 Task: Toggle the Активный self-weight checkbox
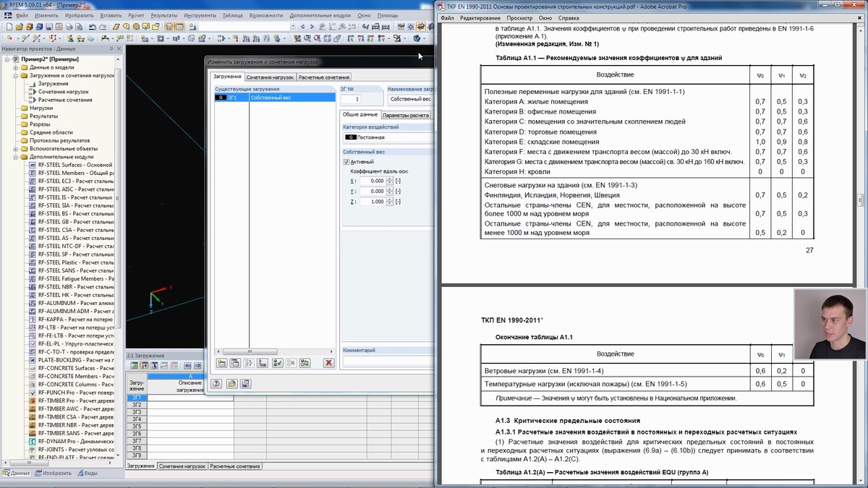pyautogui.click(x=346, y=162)
